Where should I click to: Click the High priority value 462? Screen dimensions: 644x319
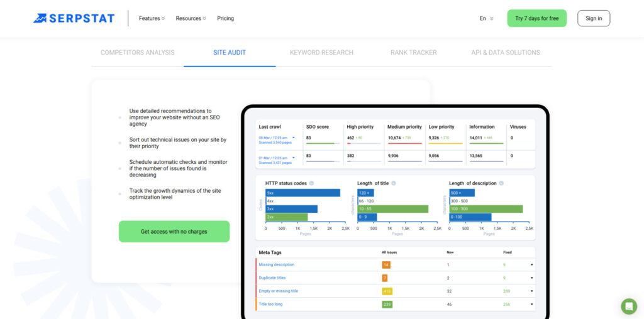tap(350, 138)
